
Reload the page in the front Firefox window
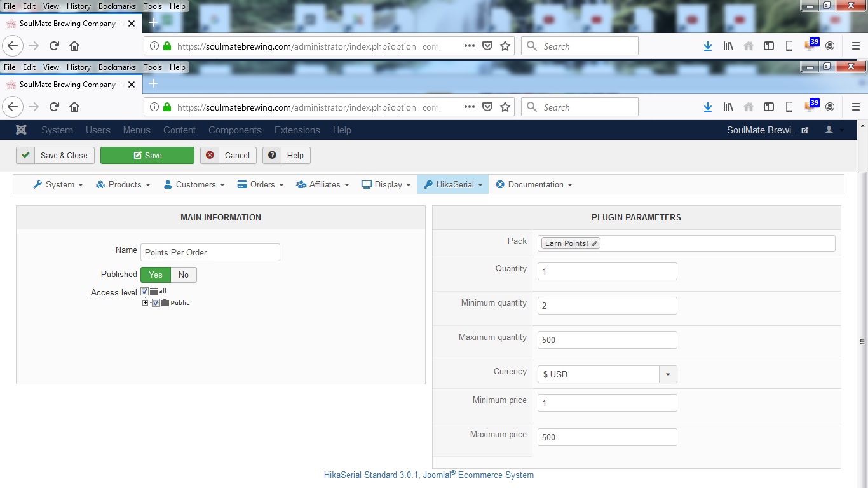[55, 107]
